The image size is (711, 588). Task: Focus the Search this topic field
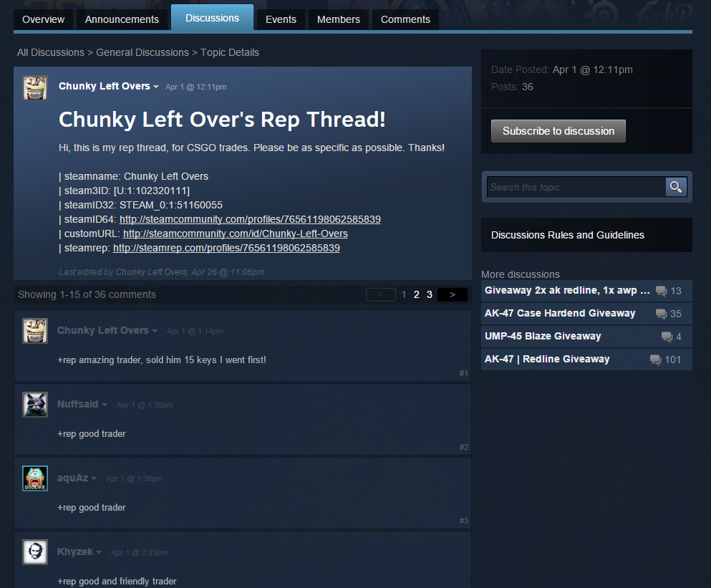pos(576,187)
